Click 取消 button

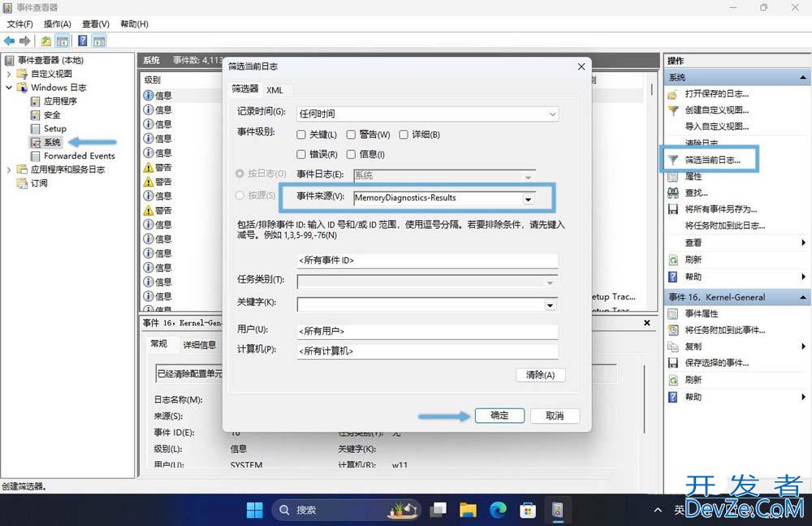click(555, 416)
